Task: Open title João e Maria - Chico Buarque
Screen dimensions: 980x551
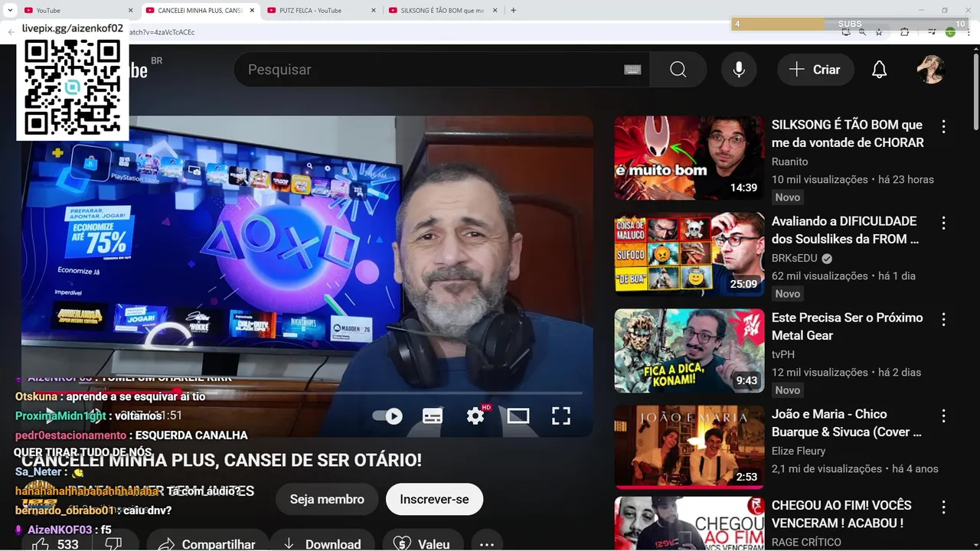Action: (x=847, y=422)
